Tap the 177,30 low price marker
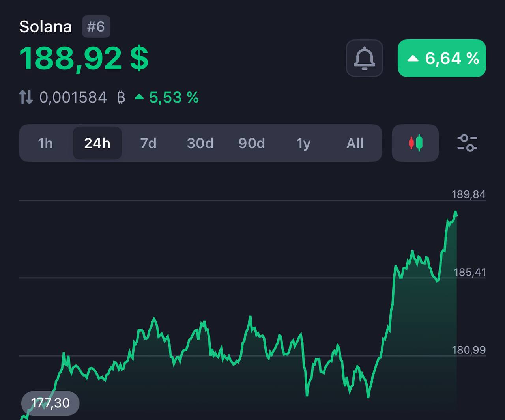This screenshot has width=505, height=420. click(50, 403)
